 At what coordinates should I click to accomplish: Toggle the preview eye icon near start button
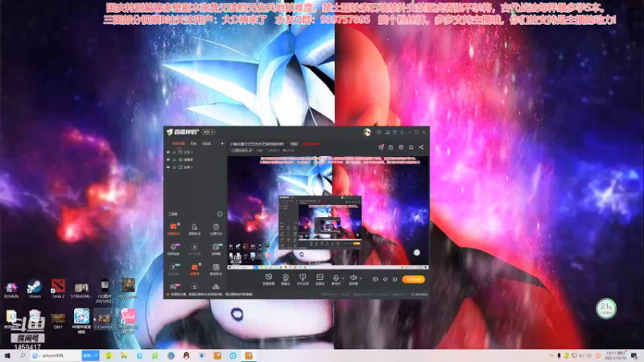[386, 279]
